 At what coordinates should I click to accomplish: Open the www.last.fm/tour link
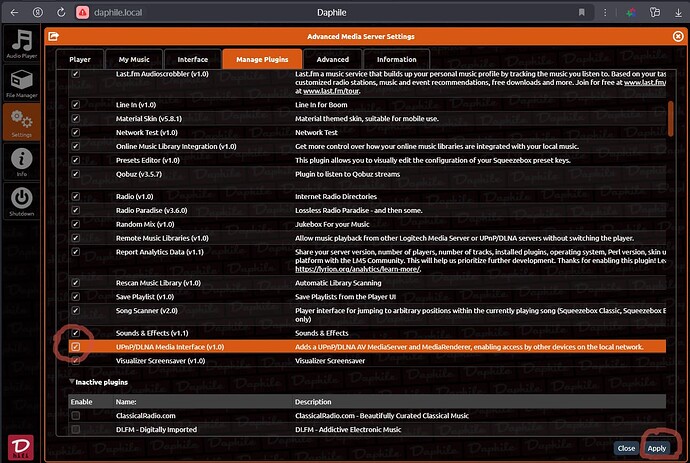coord(331,91)
